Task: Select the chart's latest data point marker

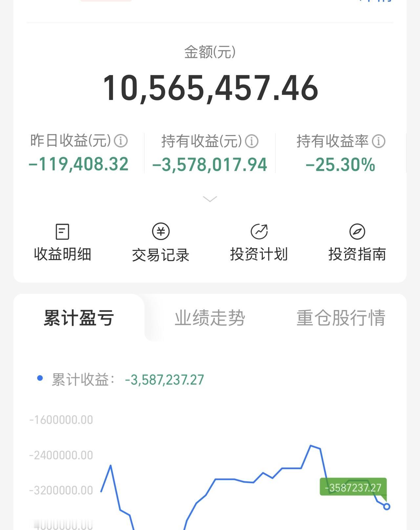Action: pos(387,506)
